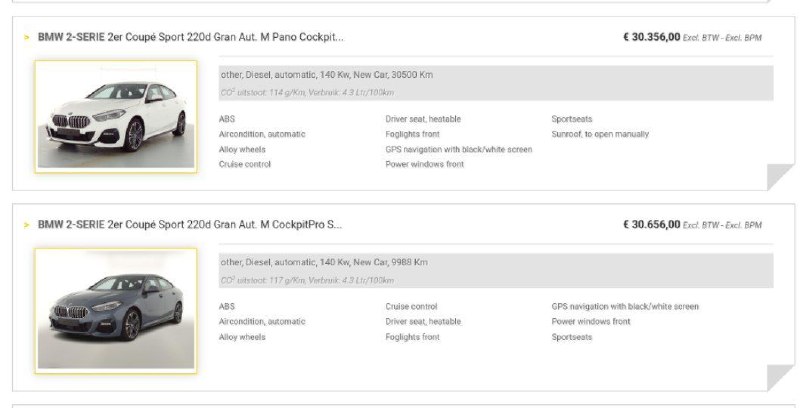This screenshot has width=800, height=408.
Task: Click the € 30.356,00 price
Action: [x=652, y=37]
